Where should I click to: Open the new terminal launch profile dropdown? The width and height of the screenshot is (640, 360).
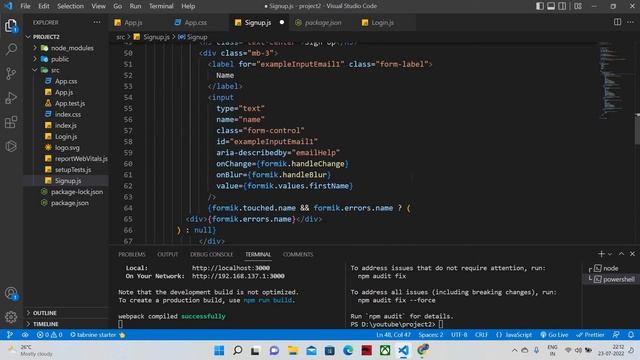point(610,254)
